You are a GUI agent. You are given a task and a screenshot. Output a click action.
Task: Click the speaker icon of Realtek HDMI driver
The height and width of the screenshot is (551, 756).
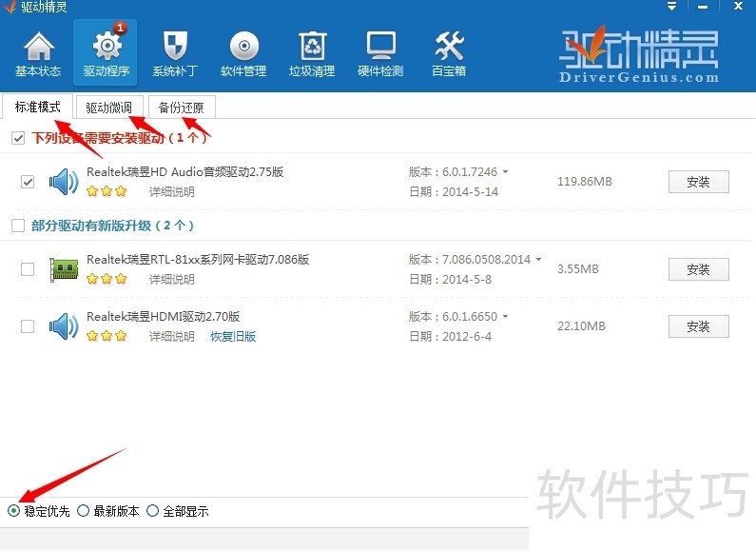point(64,326)
